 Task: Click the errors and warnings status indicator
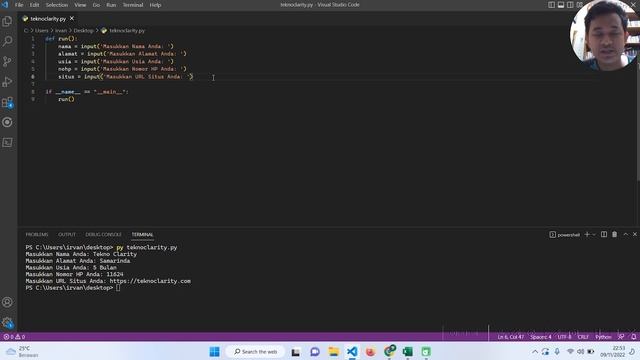coord(14,337)
